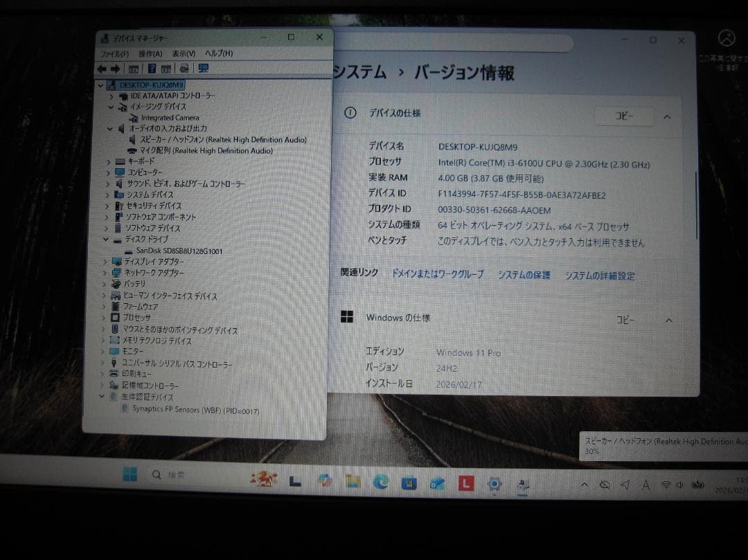The image size is (748, 560).
Task: Open Microsoft Store from taskbar
Action: pyautogui.click(x=409, y=483)
